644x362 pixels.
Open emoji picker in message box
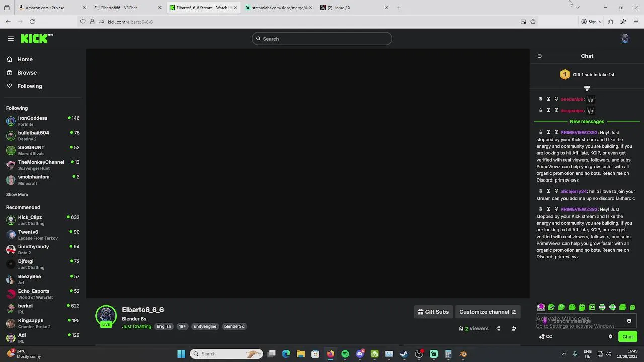click(x=629, y=321)
